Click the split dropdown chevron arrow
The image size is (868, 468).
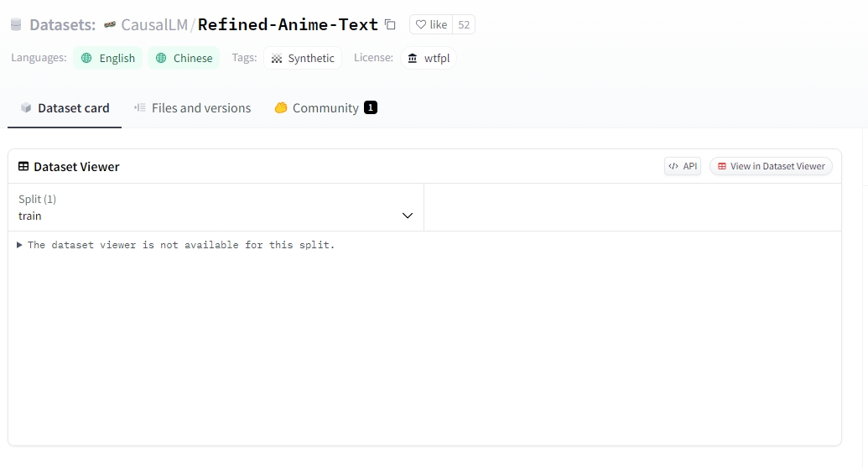click(408, 216)
